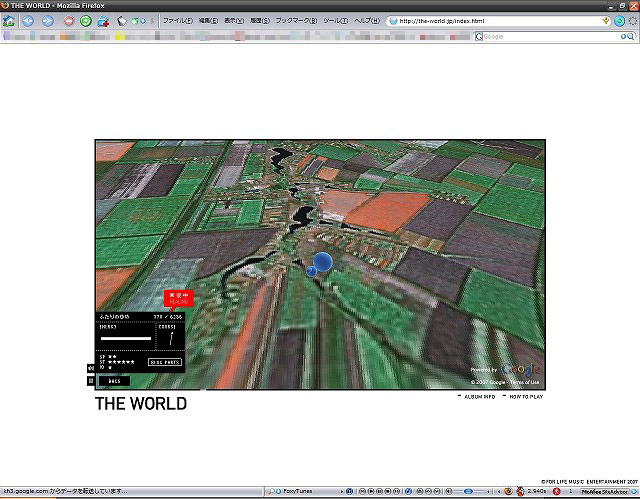The height and width of the screenshot is (499, 640).
Task: Pause the game with the pause icon
Action: coord(91,381)
